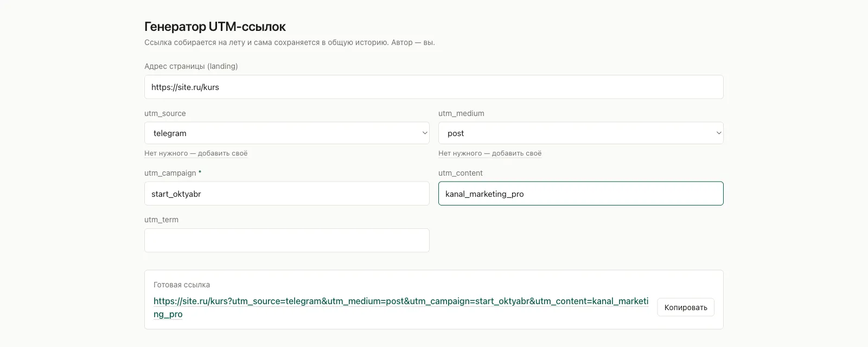Click the 'utm_term' field label
Screen dimensions: 868x347
pyautogui.click(x=161, y=220)
